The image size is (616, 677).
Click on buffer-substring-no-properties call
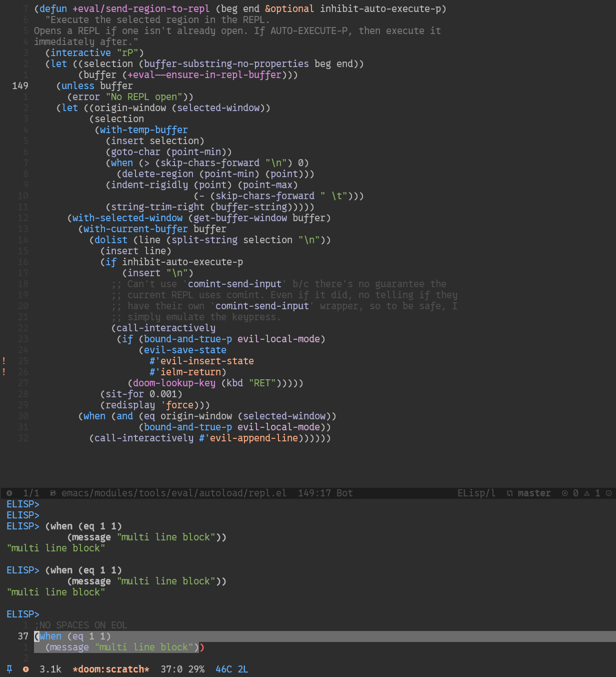pos(226,64)
